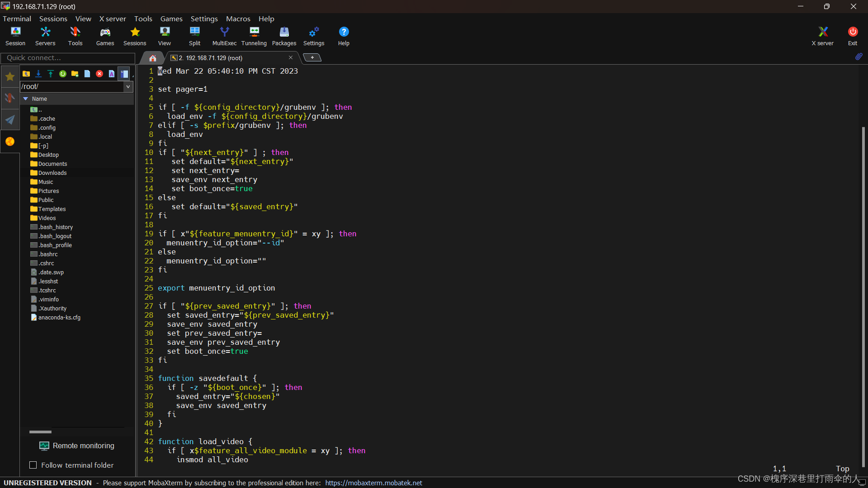Refresh the SFTP folder listing

63,74
